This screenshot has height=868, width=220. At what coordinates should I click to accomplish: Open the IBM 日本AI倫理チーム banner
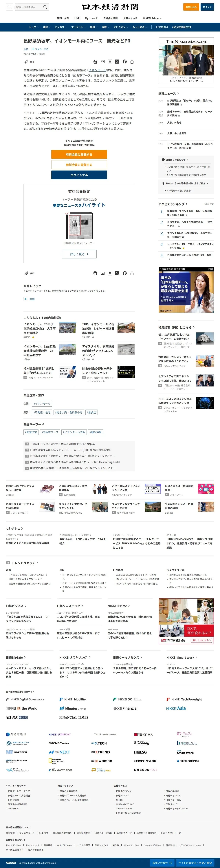pos(186,290)
